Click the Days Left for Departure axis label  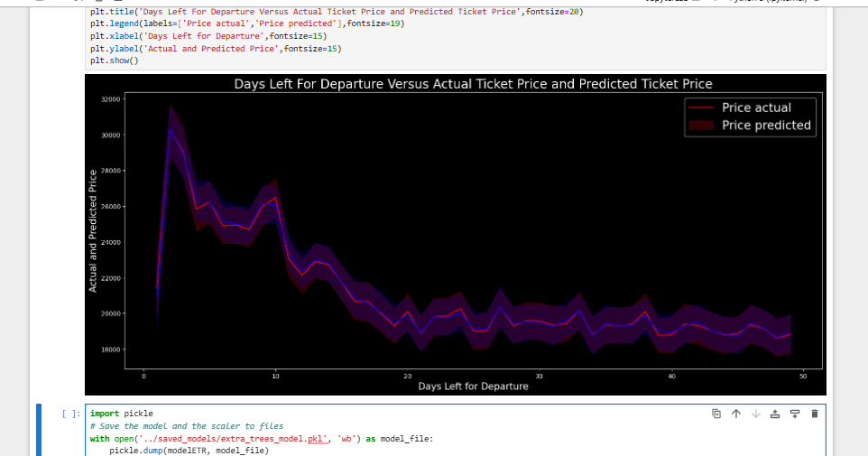click(473, 386)
